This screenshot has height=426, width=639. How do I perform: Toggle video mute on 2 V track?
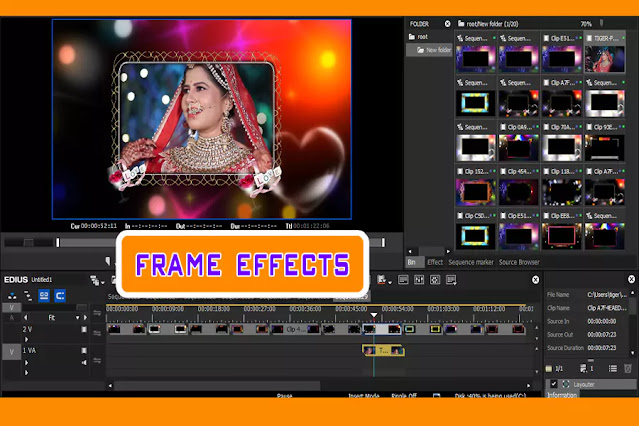[x=84, y=329]
